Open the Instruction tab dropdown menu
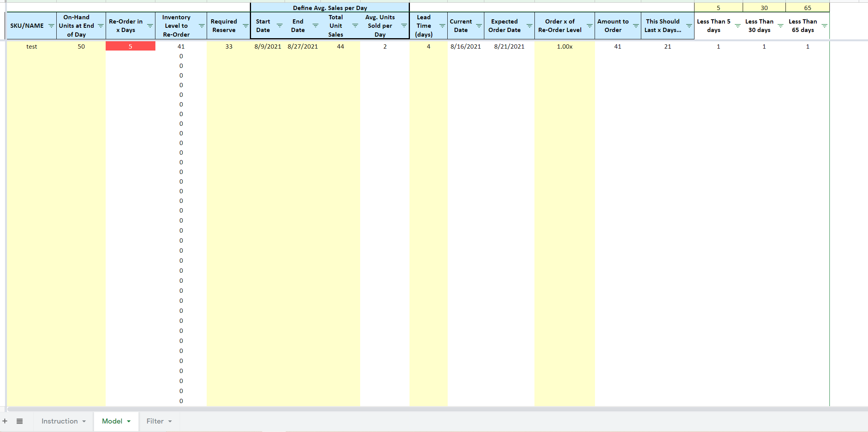This screenshot has width=868, height=432. click(x=84, y=421)
